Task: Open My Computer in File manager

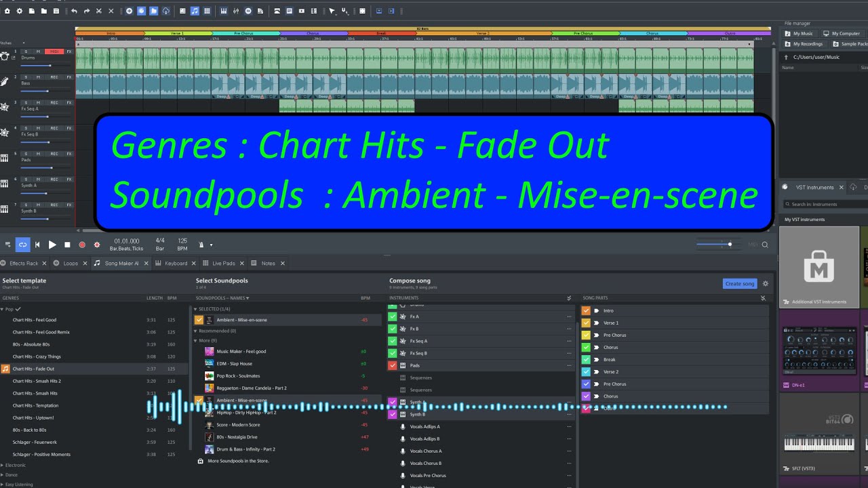Action: (x=841, y=33)
